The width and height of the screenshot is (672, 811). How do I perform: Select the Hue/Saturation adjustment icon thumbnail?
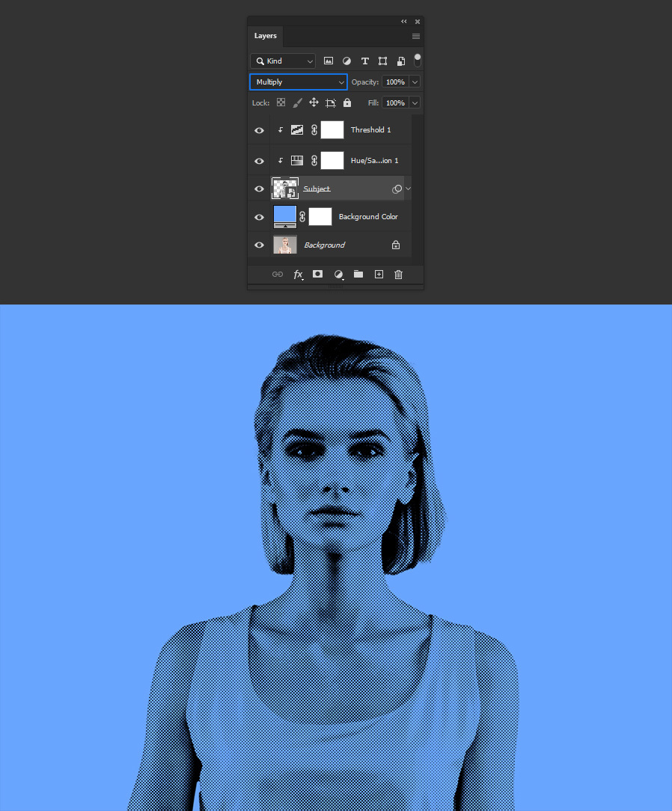point(297,160)
